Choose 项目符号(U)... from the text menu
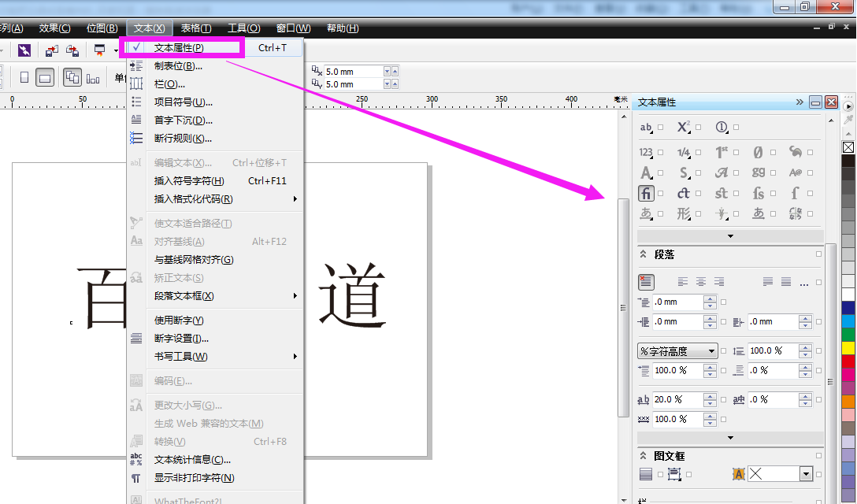Viewport: 857px width, 504px height. [x=183, y=102]
